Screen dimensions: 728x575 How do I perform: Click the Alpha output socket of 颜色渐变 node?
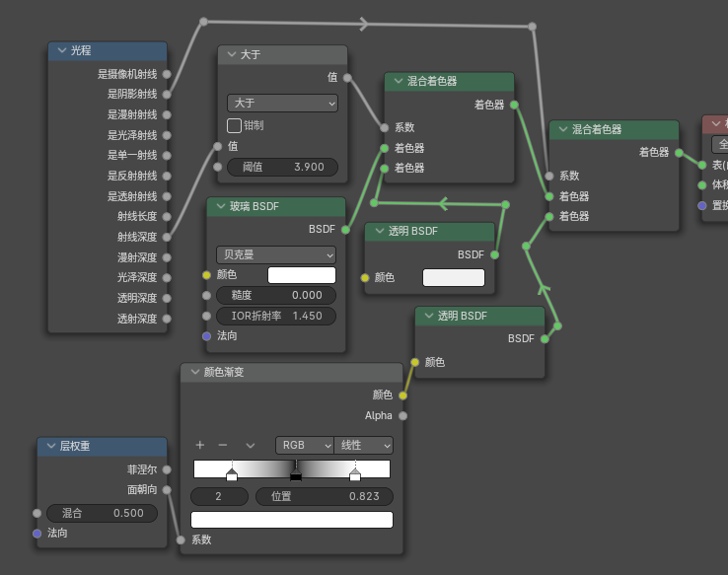[402, 415]
